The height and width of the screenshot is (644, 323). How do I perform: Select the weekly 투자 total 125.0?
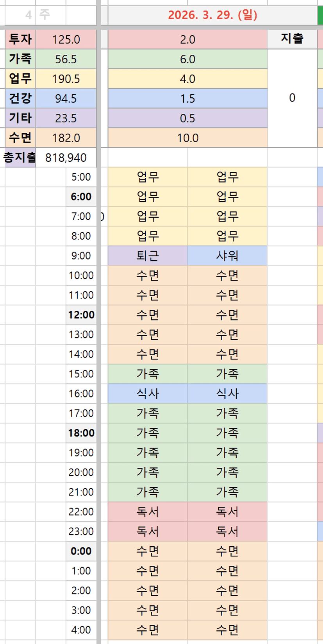point(66,39)
